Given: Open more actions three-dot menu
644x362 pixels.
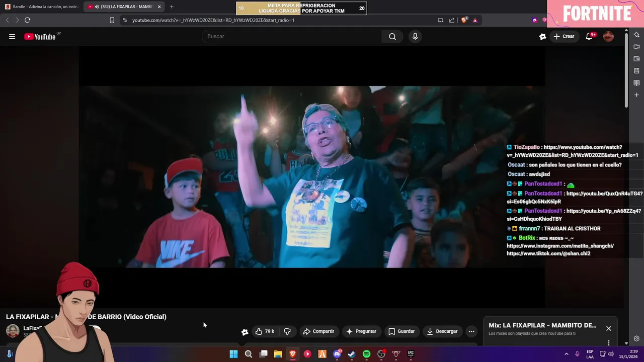Looking at the screenshot, I should (471, 331).
